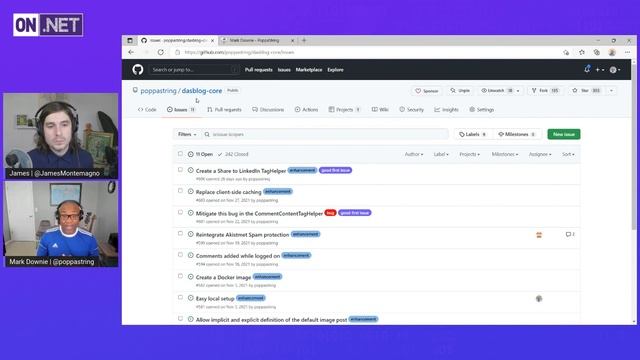
Task: Expand the Projects filter dropdown
Action: [470, 154]
